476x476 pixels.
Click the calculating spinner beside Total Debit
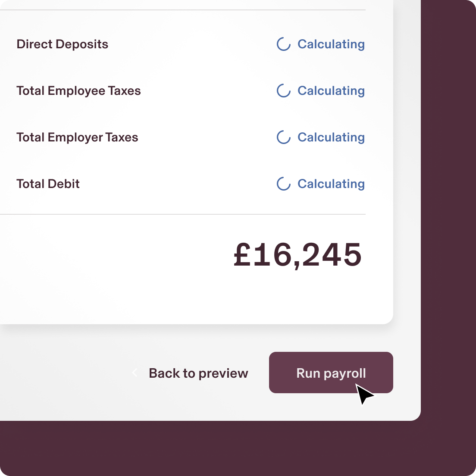click(x=283, y=184)
